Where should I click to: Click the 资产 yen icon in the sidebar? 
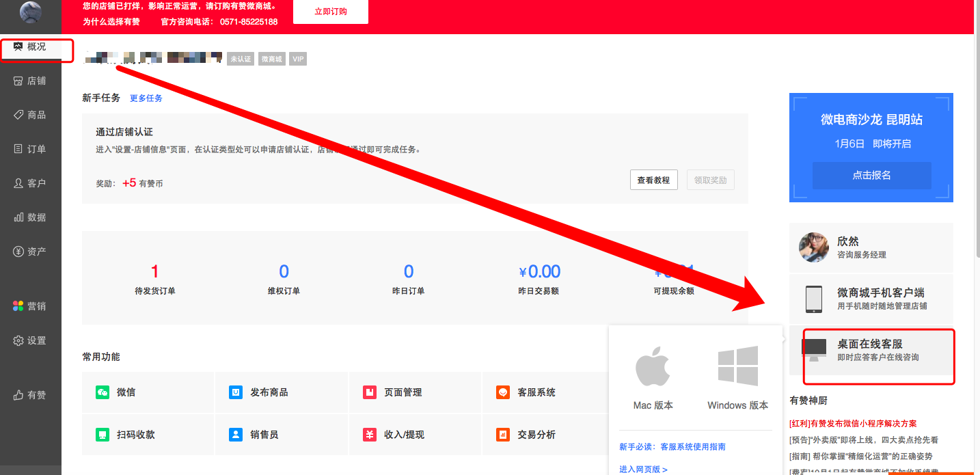click(x=18, y=252)
